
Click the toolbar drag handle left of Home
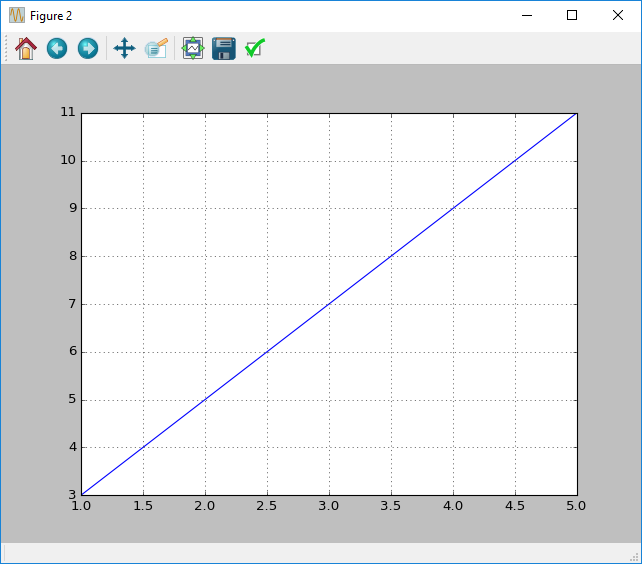(x=7, y=48)
